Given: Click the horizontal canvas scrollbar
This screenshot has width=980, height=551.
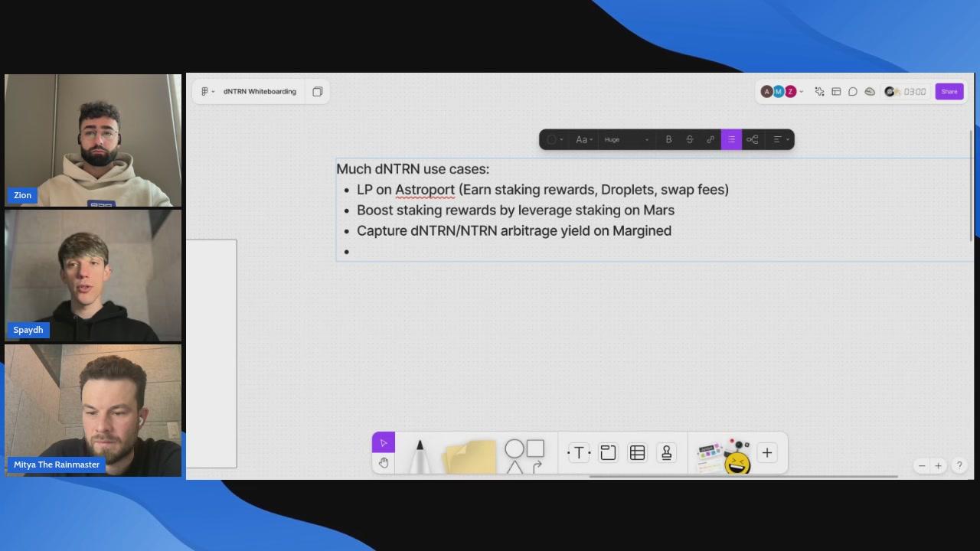Looking at the screenshot, I should (x=743, y=477).
